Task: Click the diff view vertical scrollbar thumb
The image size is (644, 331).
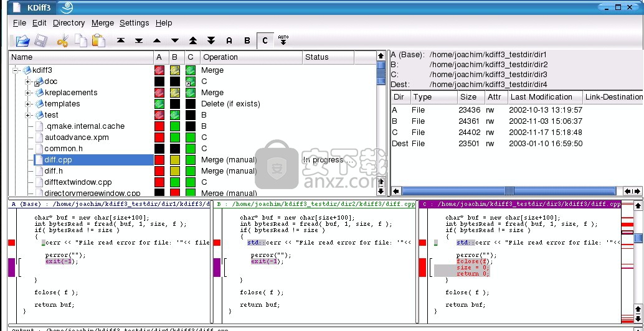Action: 638,238
